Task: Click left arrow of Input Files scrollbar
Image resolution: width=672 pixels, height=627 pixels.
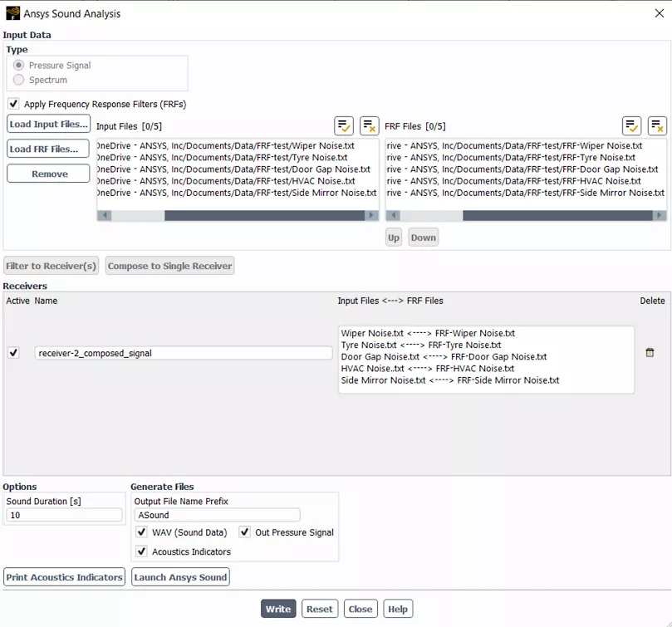Action: [105, 215]
